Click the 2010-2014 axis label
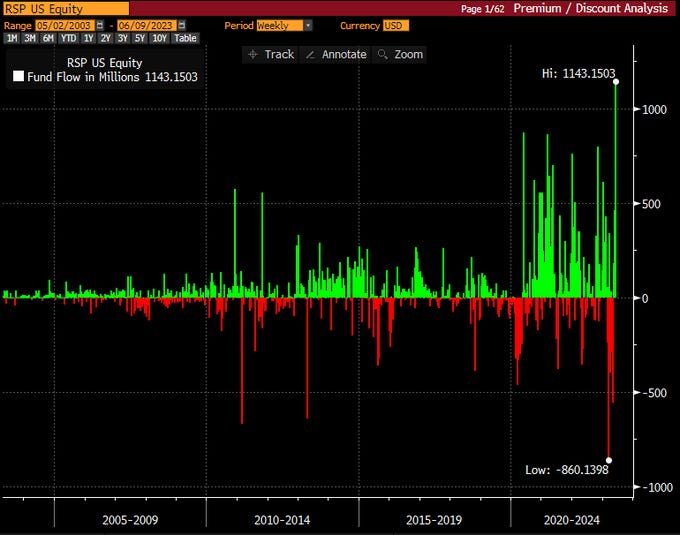The width and height of the screenshot is (680, 535). 282,520
